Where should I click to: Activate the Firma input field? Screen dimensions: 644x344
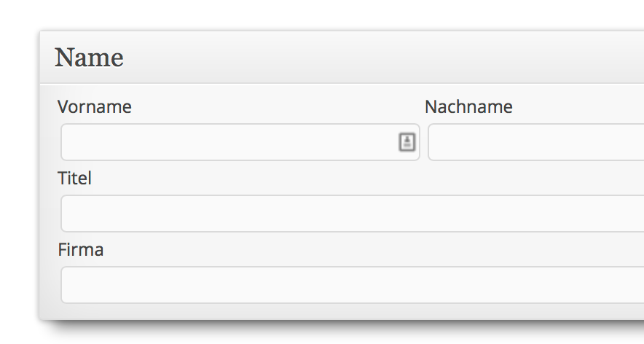[353, 285]
